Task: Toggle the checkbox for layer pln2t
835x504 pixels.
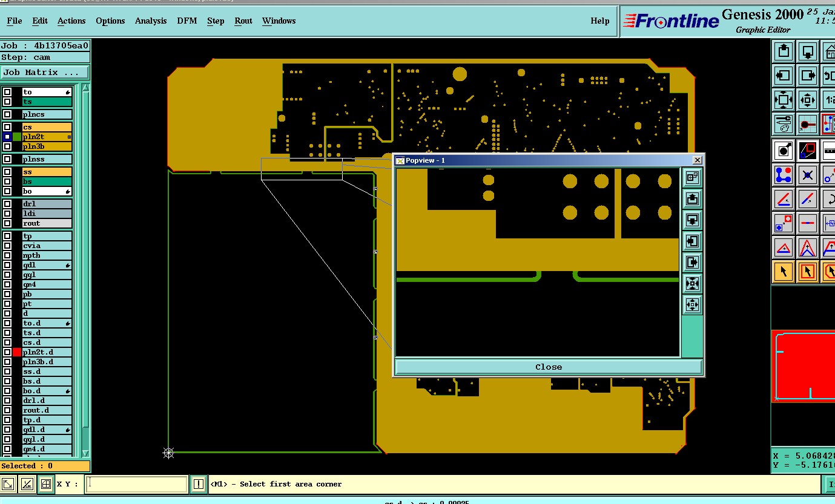Action: click(x=7, y=137)
